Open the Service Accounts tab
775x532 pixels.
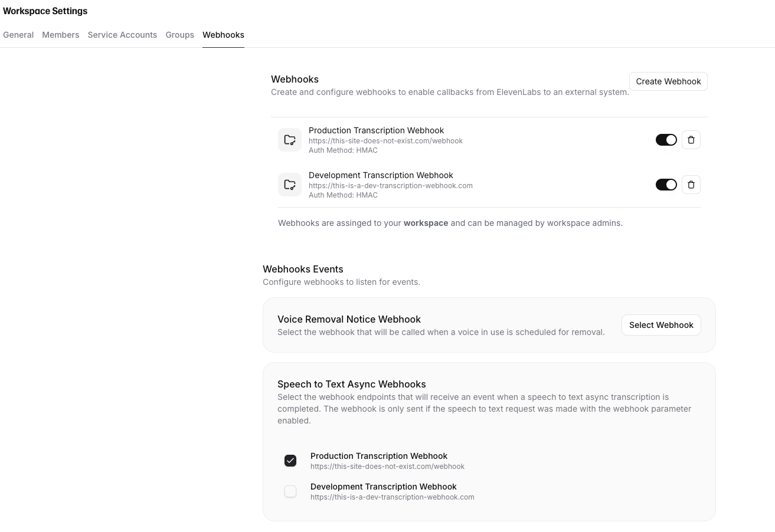pyautogui.click(x=122, y=35)
